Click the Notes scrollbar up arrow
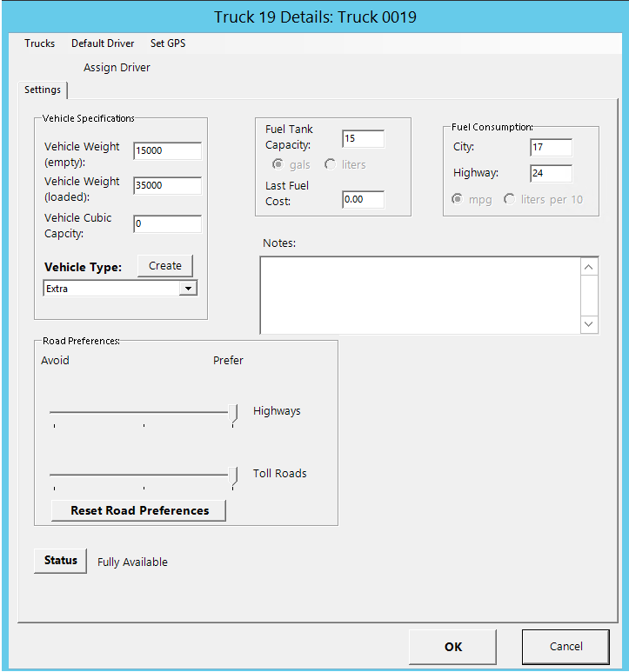 pos(589,268)
